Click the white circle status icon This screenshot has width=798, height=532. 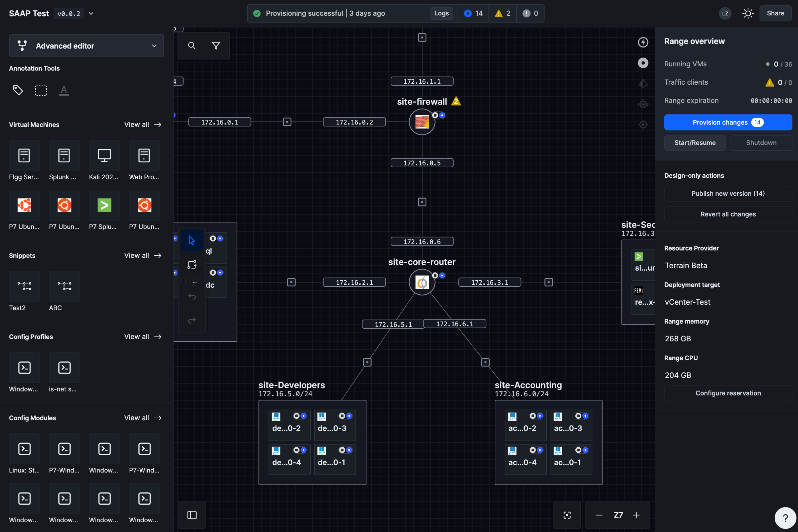click(643, 63)
